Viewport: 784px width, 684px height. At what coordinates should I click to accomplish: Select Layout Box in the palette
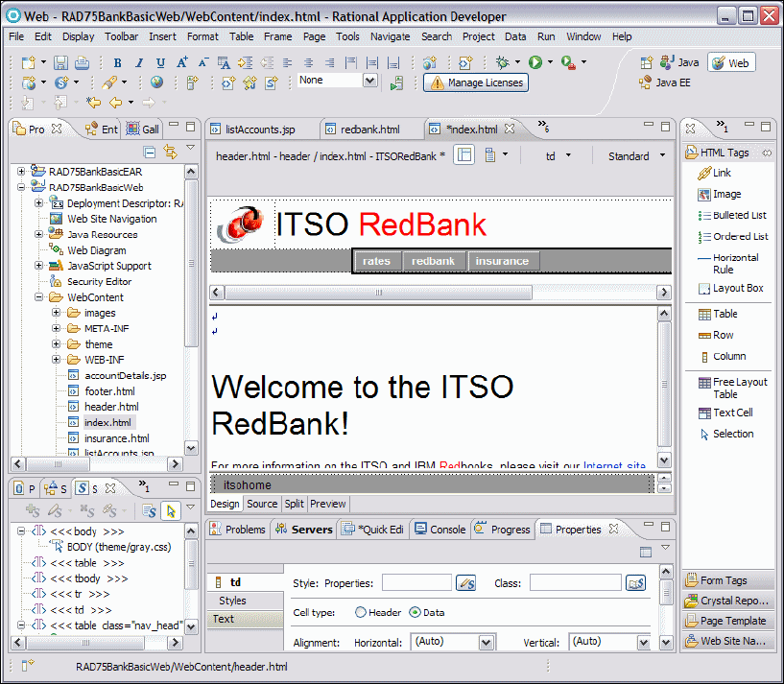coord(731,289)
